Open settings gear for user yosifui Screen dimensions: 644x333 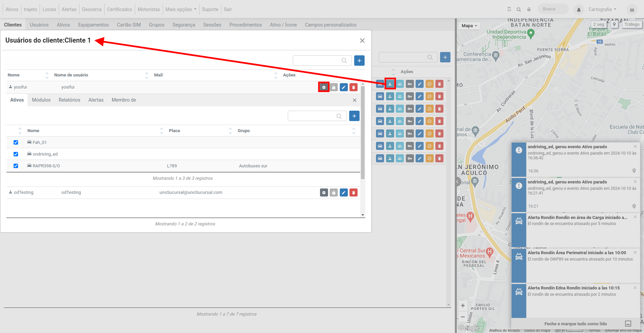click(x=324, y=87)
